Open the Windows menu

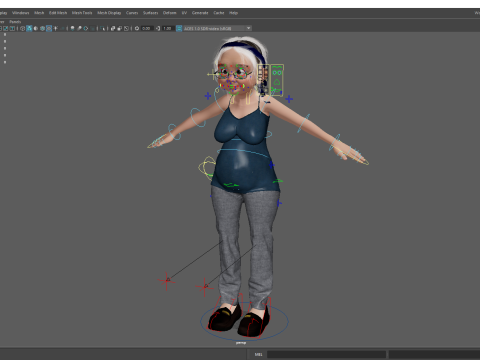pyautogui.click(x=21, y=13)
